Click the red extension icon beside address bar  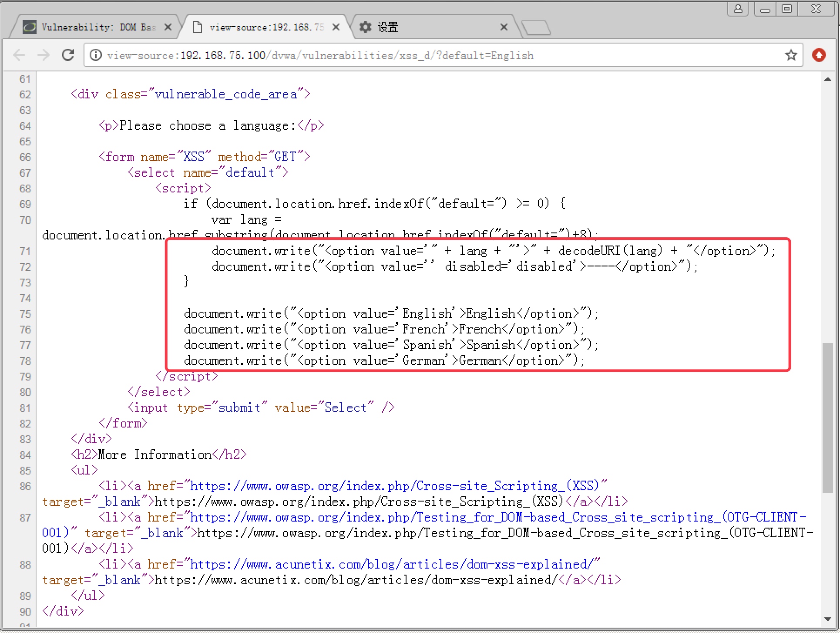pyautogui.click(x=819, y=55)
